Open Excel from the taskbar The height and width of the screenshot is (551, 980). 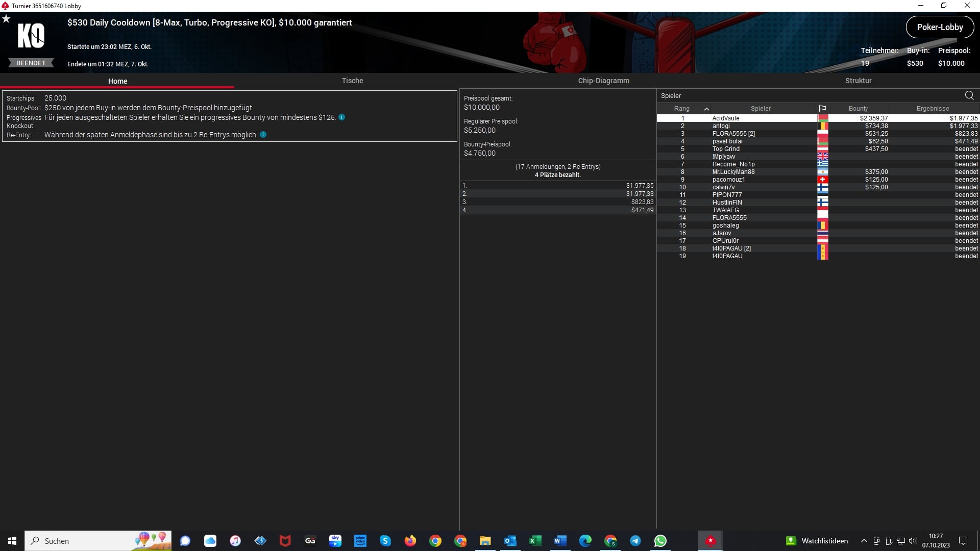click(x=535, y=541)
